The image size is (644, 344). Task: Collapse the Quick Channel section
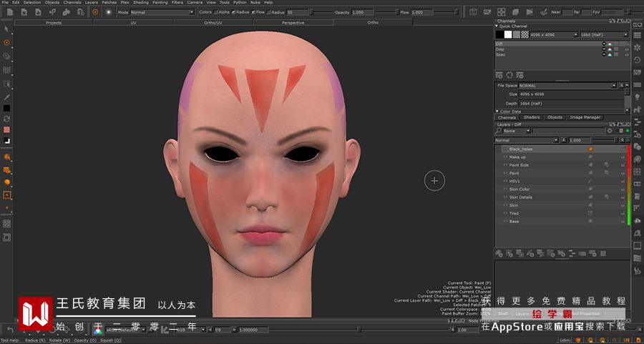tap(496, 26)
